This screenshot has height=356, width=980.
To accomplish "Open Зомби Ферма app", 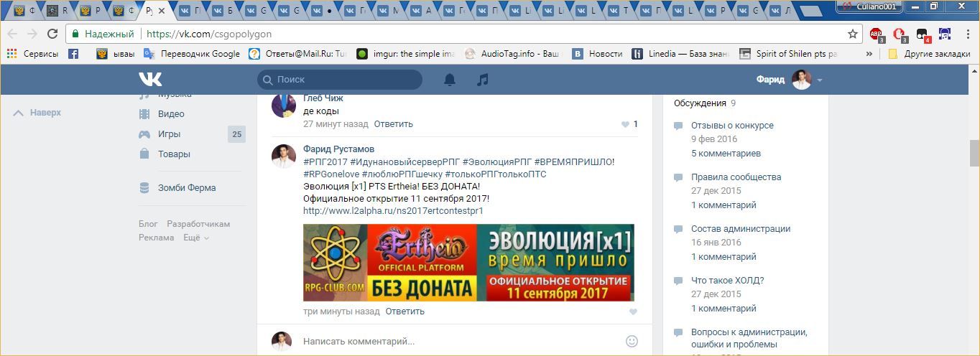I will [187, 187].
